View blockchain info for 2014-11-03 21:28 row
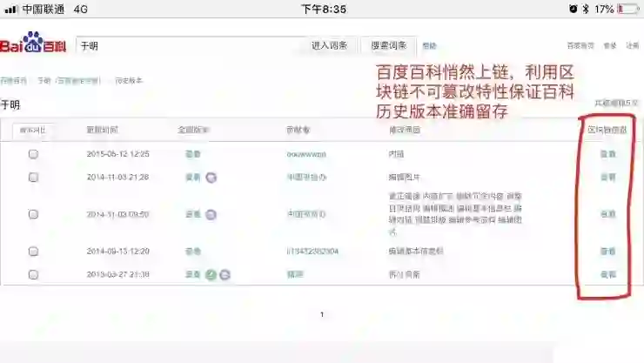644x363 pixels. 608,177
